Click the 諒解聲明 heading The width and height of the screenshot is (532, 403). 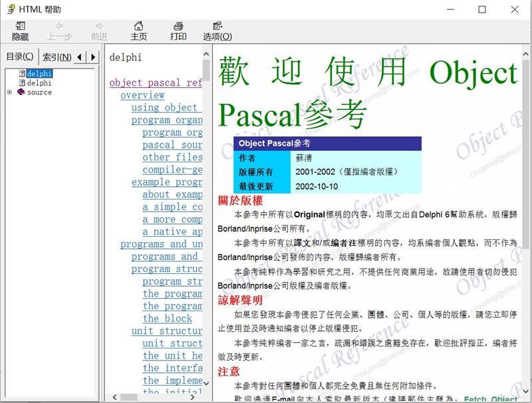point(241,300)
